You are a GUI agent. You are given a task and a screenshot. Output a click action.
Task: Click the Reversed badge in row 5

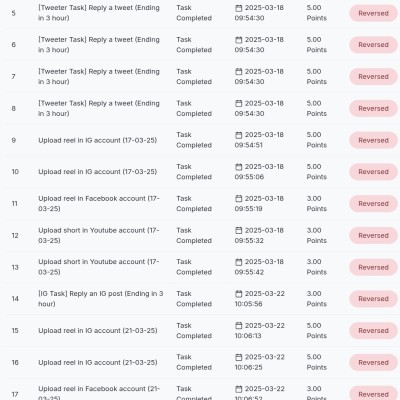click(373, 13)
